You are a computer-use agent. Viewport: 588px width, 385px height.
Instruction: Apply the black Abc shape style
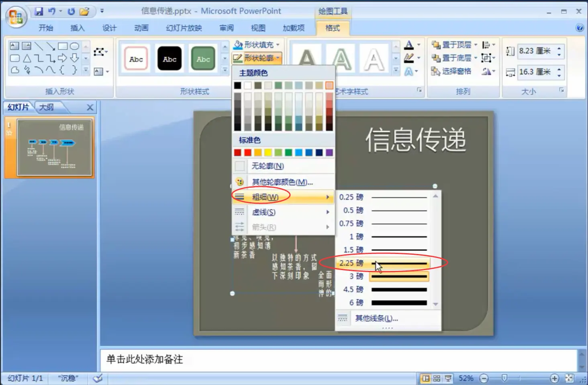coord(169,59)
